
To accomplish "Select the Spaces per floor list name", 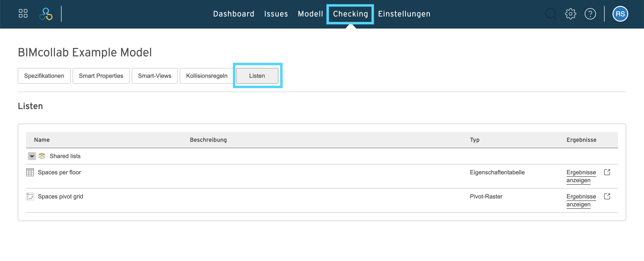I will click(59, 172).
